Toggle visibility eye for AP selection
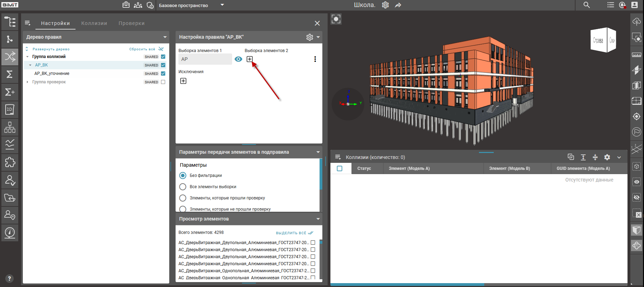 click(x=238, y=59)
